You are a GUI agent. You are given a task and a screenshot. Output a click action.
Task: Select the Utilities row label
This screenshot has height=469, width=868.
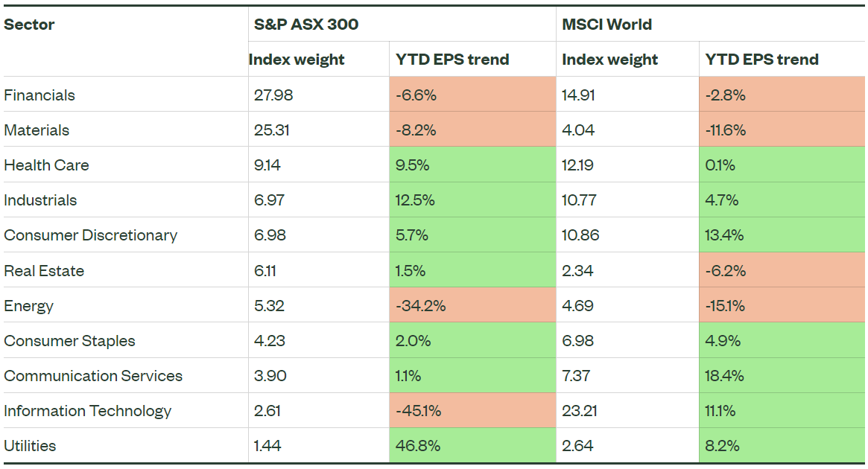(x=30, y=446)
